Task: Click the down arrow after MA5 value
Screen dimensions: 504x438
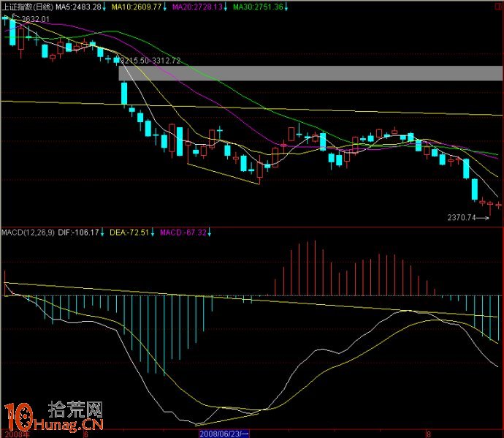Action: (x=104, y=7)
